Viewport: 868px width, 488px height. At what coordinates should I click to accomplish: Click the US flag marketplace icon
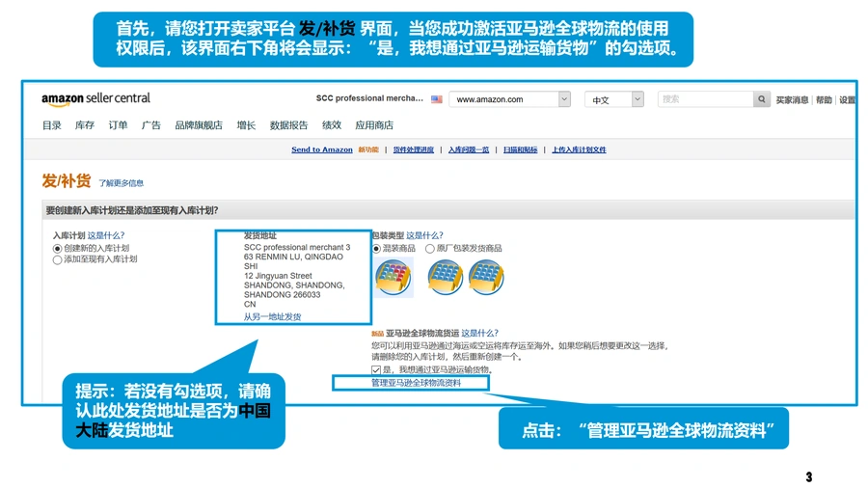[x=437, y=99]
